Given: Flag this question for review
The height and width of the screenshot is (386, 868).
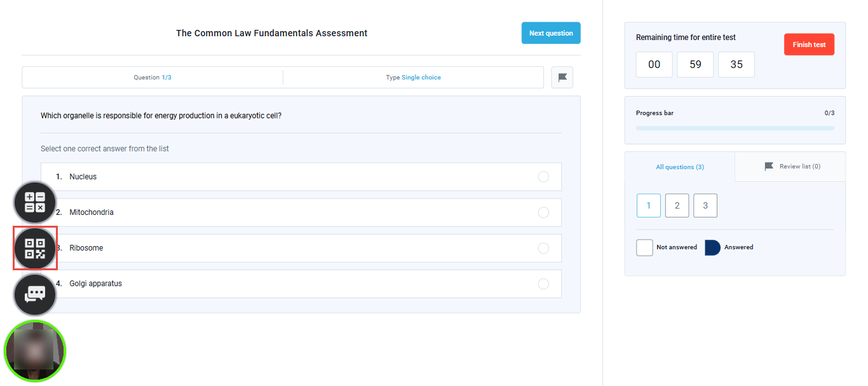Looking at the screenshot, I should coord(562,78).
